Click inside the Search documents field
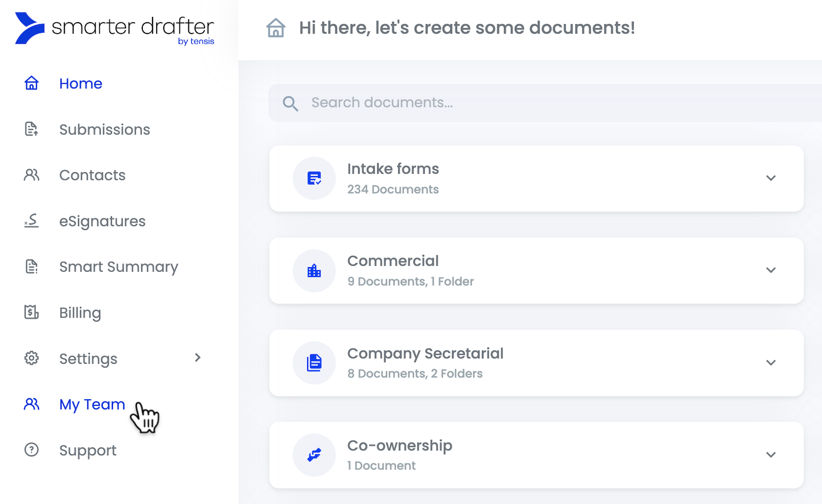This screenshot has height=504, width=822. [462, 103]
